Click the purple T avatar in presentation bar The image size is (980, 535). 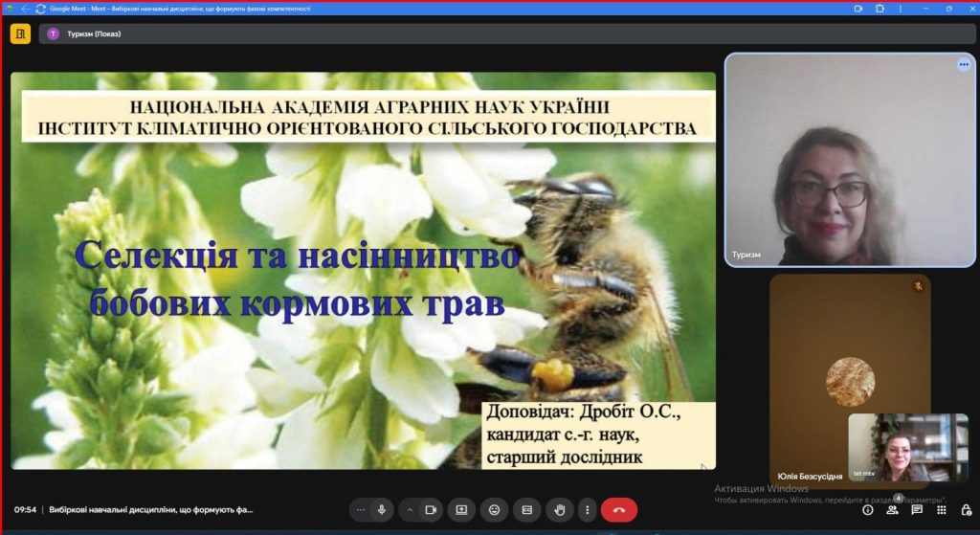54,33
